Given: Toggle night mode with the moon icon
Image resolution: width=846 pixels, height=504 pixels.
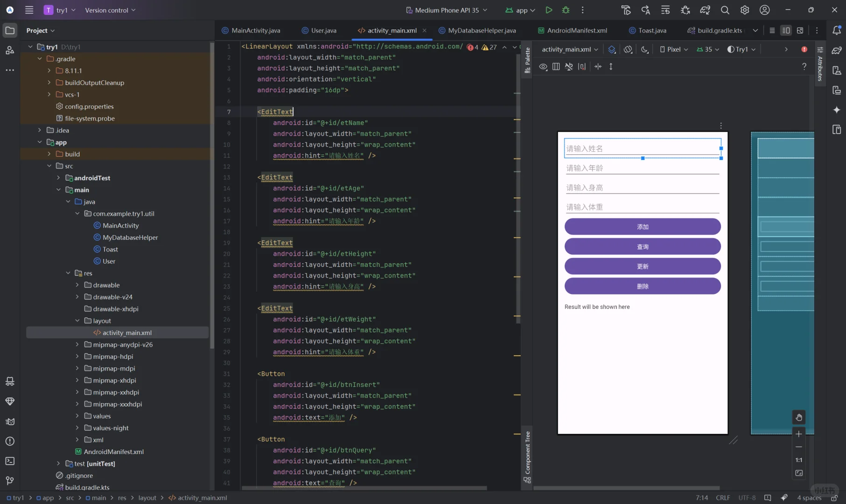Looking at the screenshot, I should point(645,49).
